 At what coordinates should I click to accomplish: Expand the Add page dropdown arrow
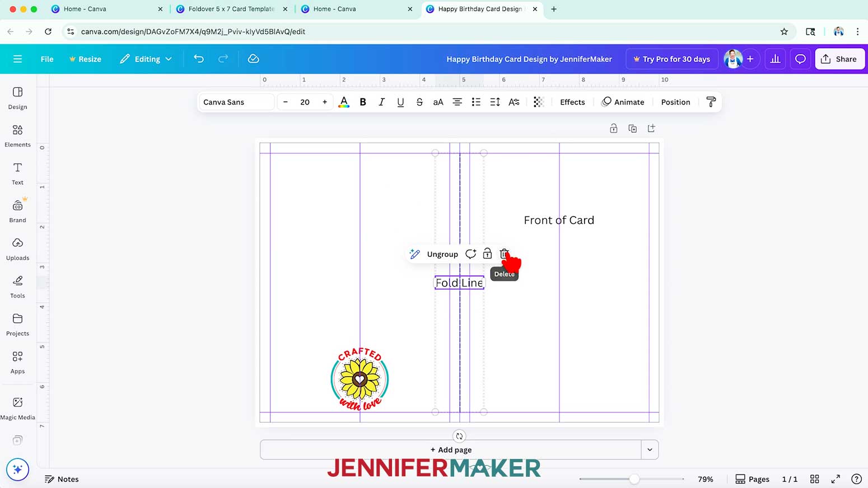tap(650, 449)
